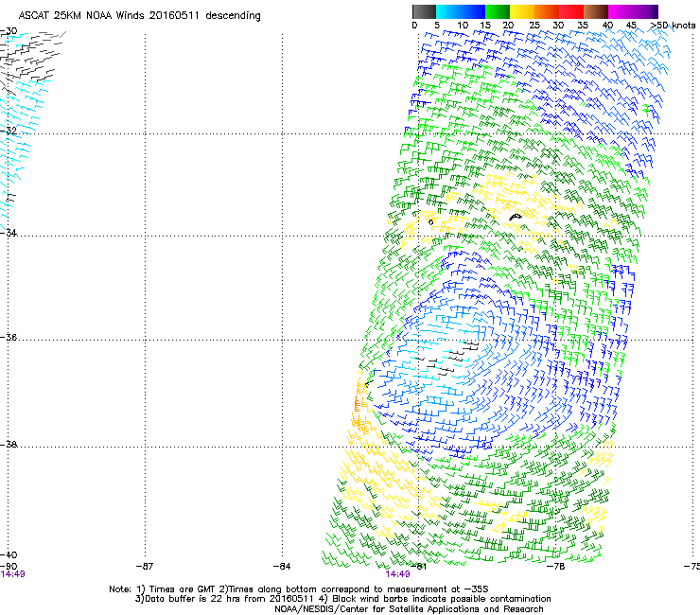Select the yellow 20-25 knots legend swatch

coord(522,11)
